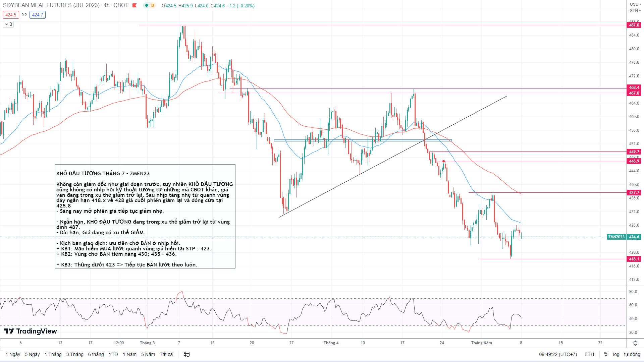Open the ETH session selector

click(589, 354)
